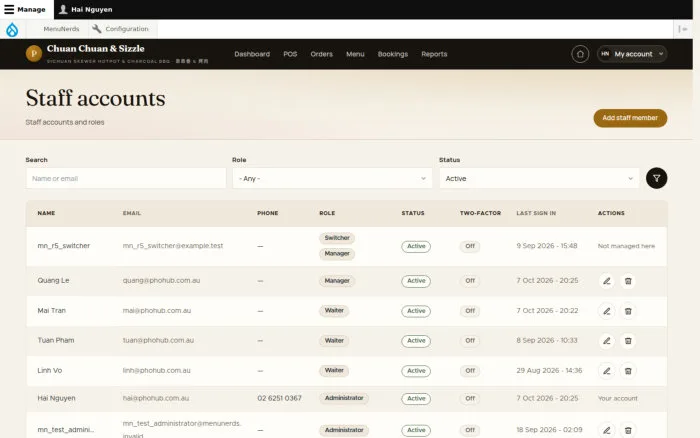Apply filters with the funnel icon button

point(656,178)
